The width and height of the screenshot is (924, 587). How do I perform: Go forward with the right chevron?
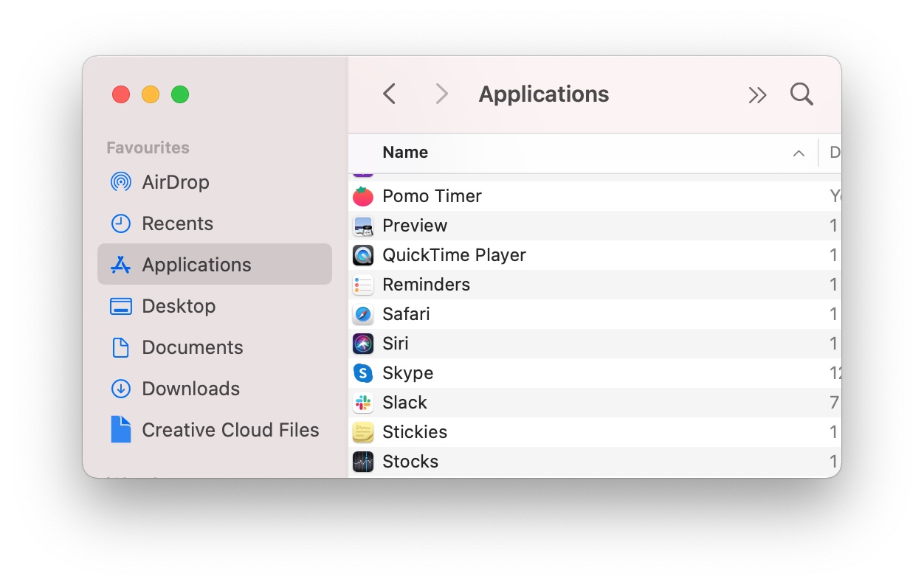coord(441,94)
